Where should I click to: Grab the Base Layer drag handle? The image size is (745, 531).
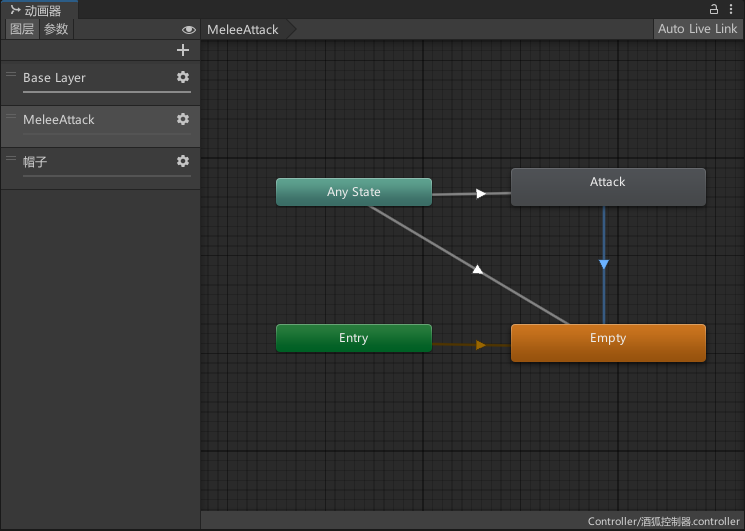click(11, 76)
